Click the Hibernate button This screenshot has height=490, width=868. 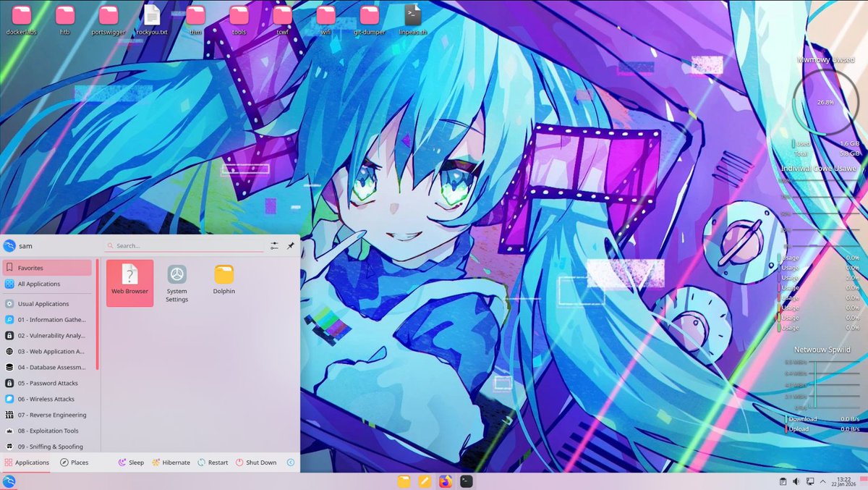[171, 462]
